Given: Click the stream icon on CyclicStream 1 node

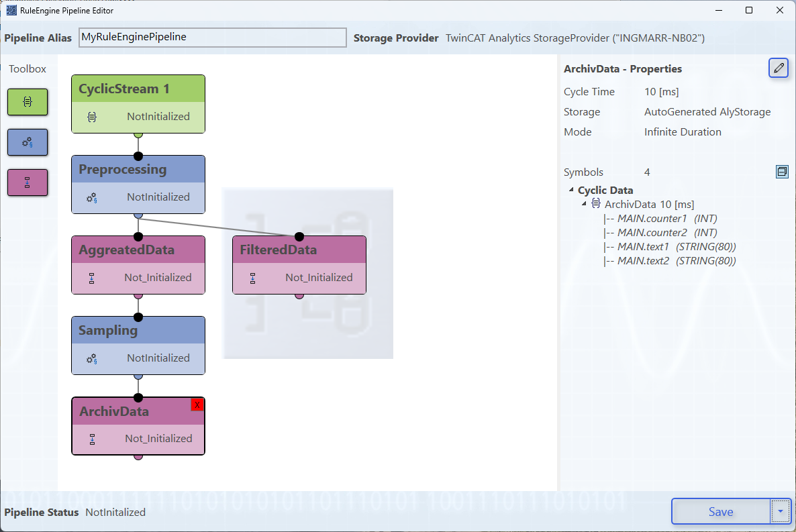Looking at the screenshot, I should (x=91, y=116).
